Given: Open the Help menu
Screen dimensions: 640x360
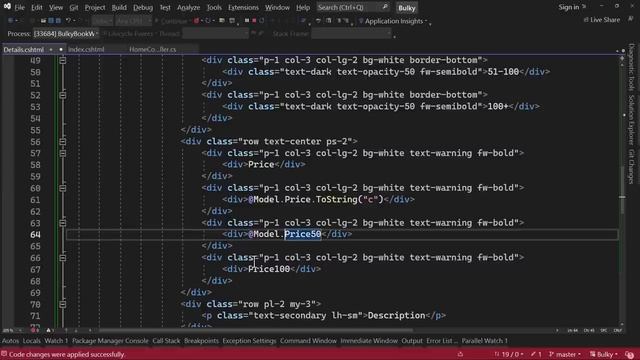Looking at the screenshot, I should tap(303, 7).
